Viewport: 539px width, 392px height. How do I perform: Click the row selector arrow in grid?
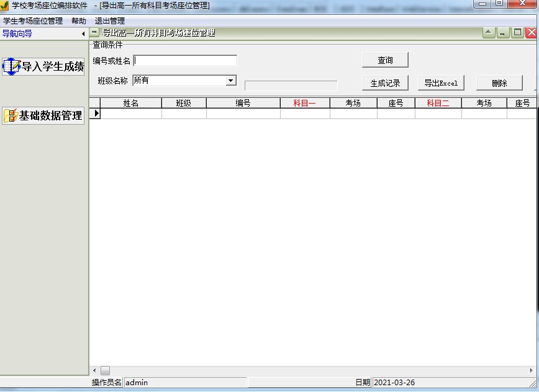click(95, 114)
